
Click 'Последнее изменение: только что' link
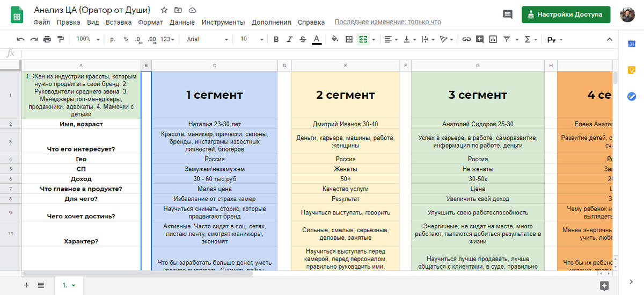pyautogui.click(x=387, y=23)
